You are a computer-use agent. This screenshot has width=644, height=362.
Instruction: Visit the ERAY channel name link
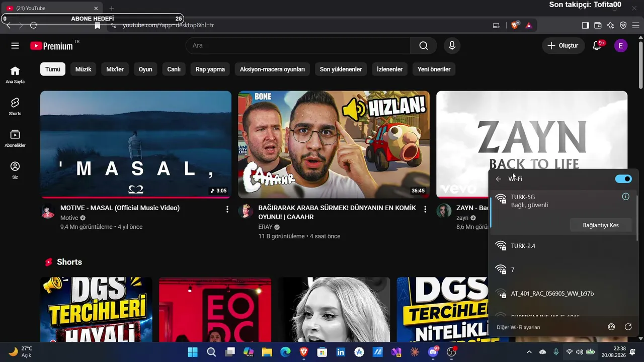point(265,227)
